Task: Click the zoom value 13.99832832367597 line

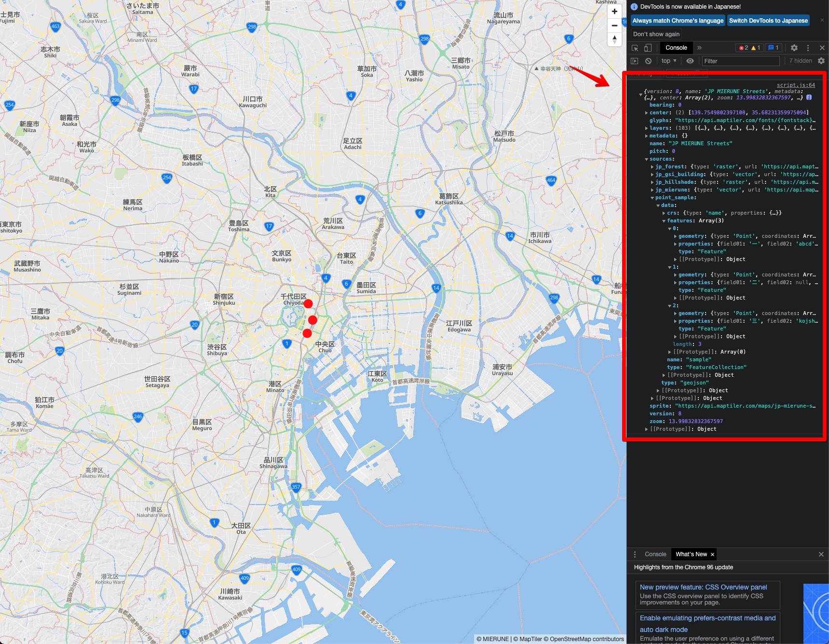Action: coord(686,422)
